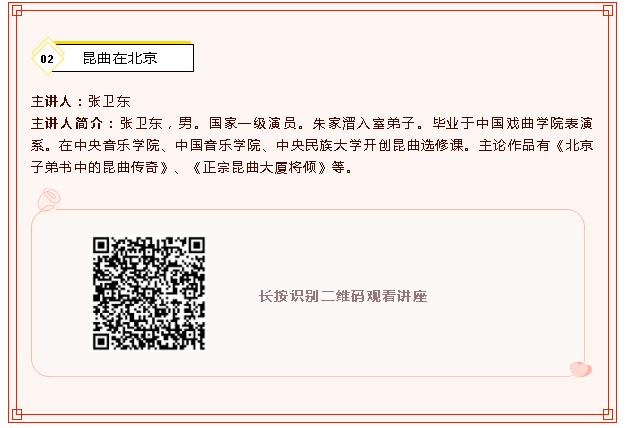Screen dimensions: 627x428
Task: Click the top-left corner frame ornament
Action: coord(17,11)
